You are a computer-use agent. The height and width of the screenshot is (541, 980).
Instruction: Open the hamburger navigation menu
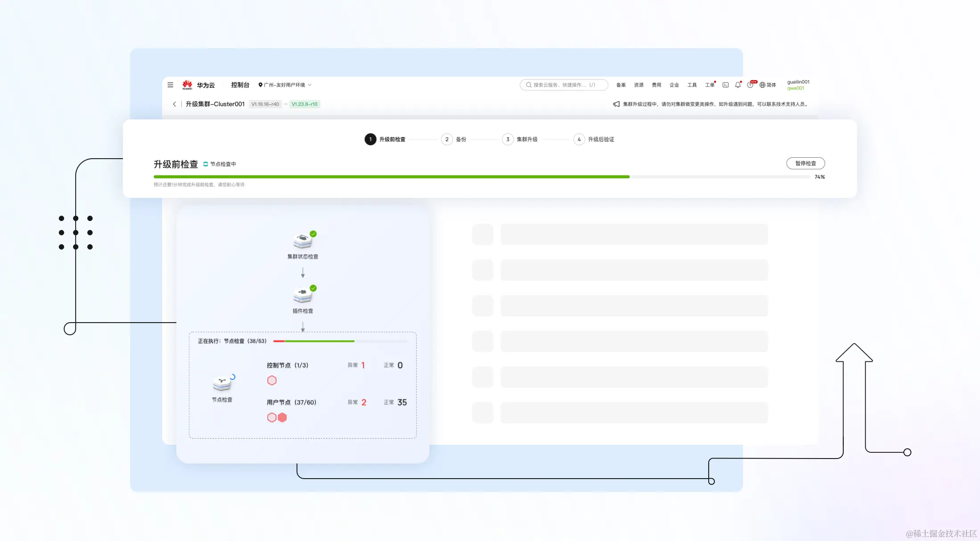[x=170, y=85]
